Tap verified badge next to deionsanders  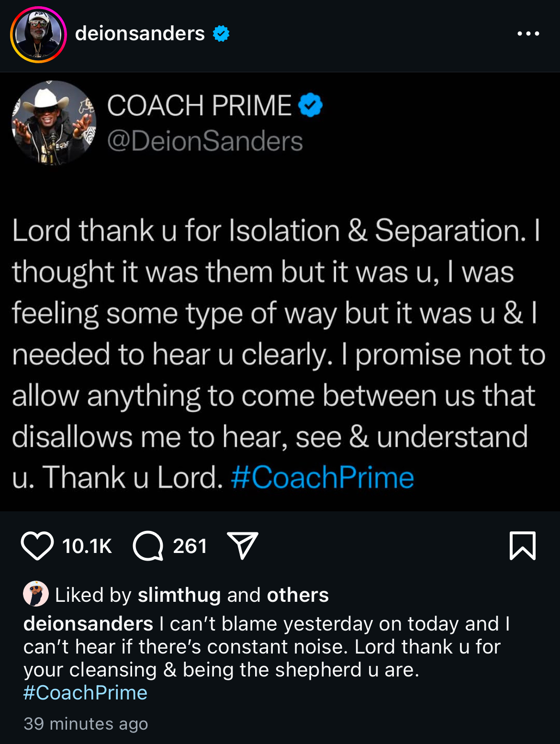click(221, 34)
